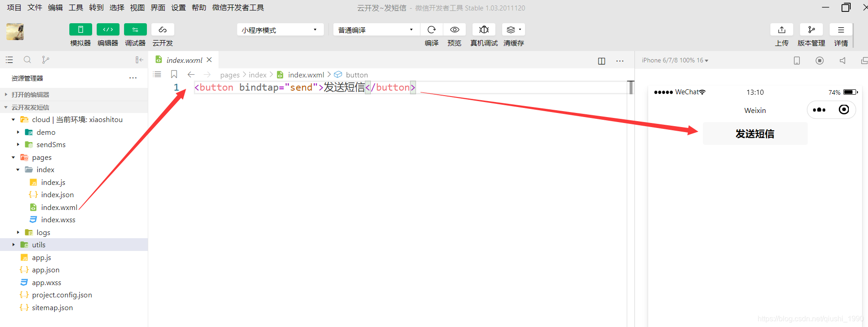Open the 项目 menu
Viewport: 868px width, 327px height.
tap(14, 8)
